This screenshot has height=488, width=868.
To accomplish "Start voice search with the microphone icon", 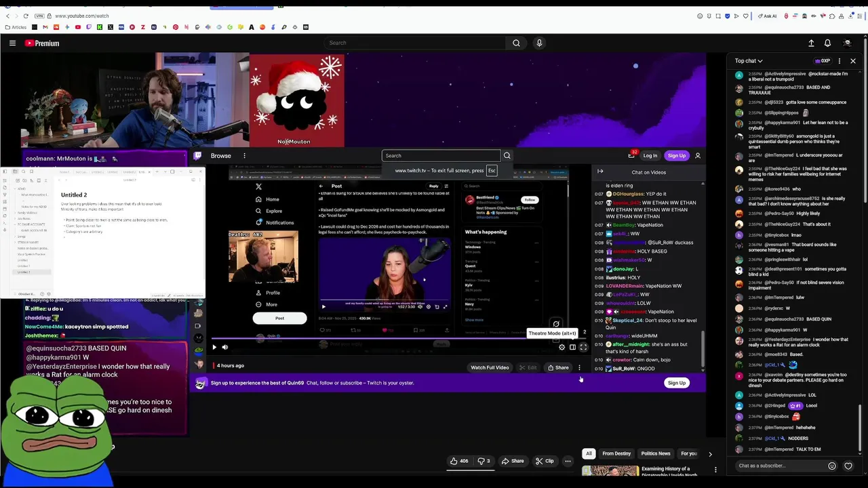I will [539, 43].
